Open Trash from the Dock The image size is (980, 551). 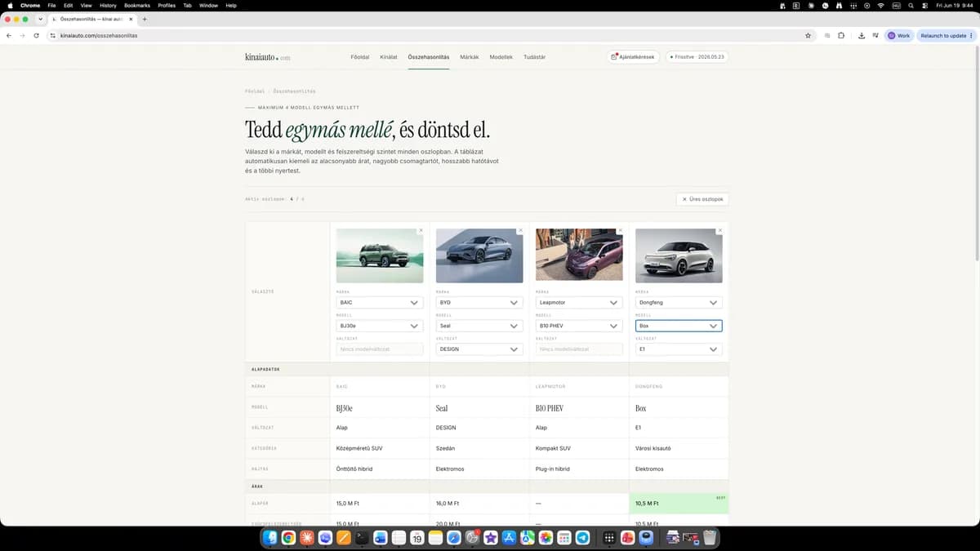coord(710,538)
